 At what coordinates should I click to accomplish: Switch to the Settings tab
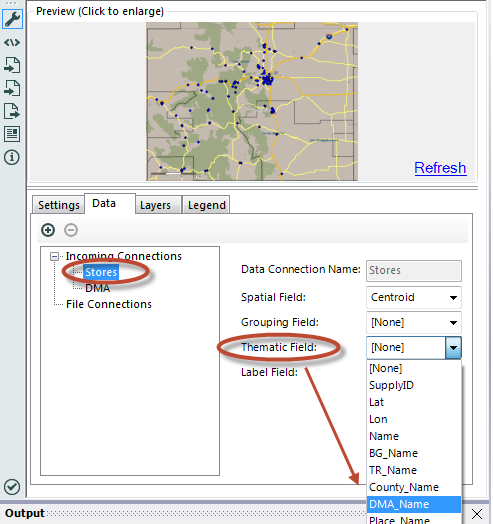58,205
